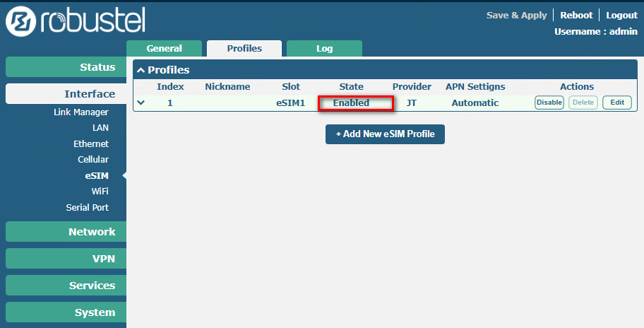Viewport: 644px width, 328px height.
Task: Open the Status menu section
Action: point(61,67)
